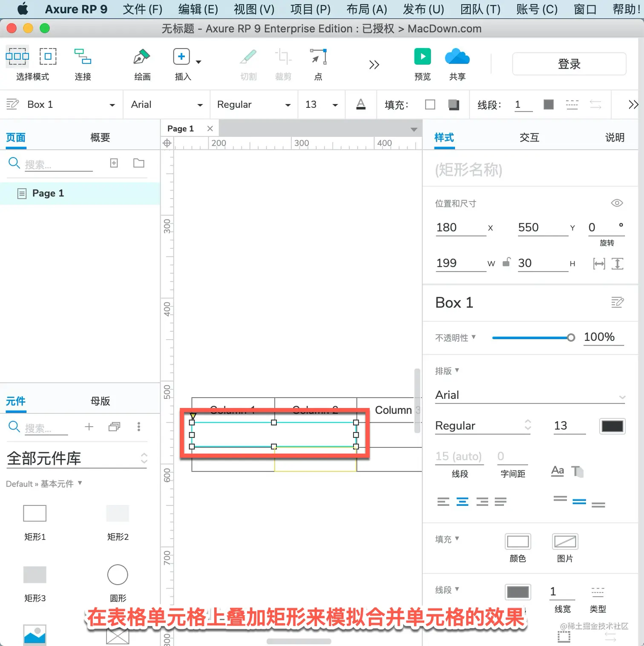The height and width of the screenshot is (646, 644).
Task: Switch to the 母版 masters tab
Action: [100, 401]
